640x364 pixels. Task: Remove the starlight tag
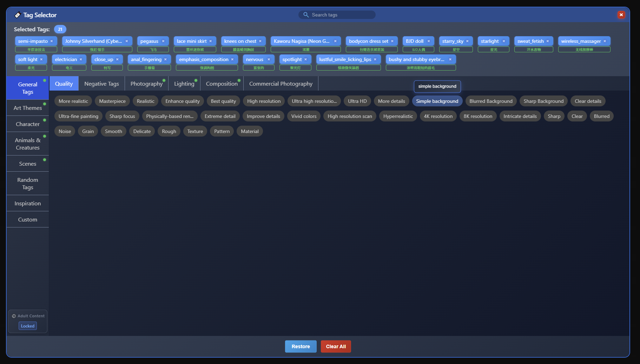tap(504, 41)
